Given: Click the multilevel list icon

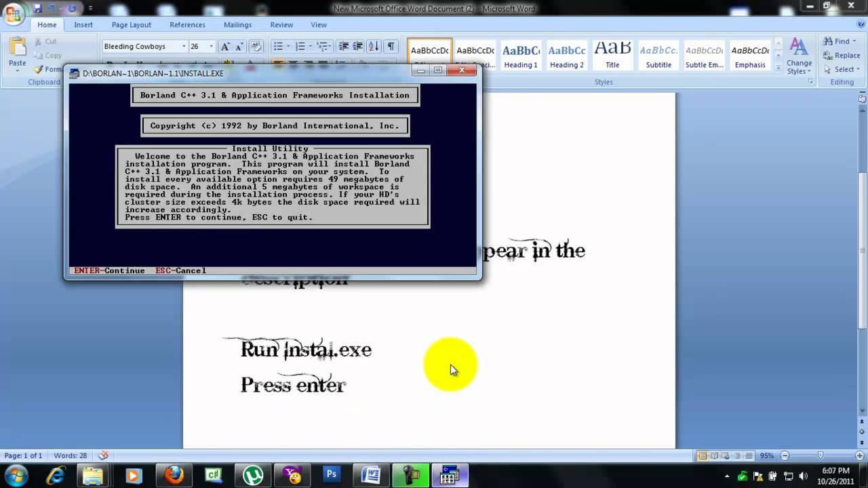Looking at the screenshot, I should [x=322, y=46].
